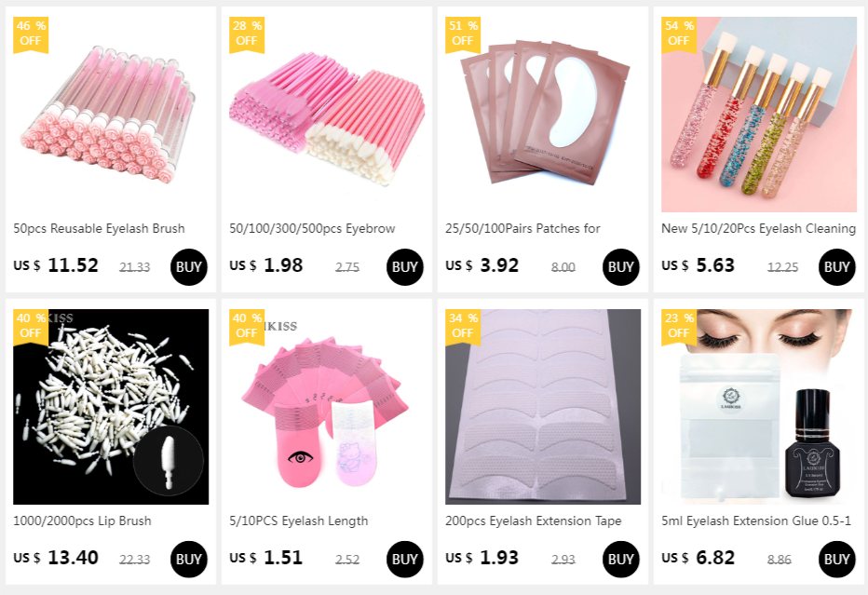Click BUY for the 200pcs Eyelash Extension Tape

(x=620, y=559)
